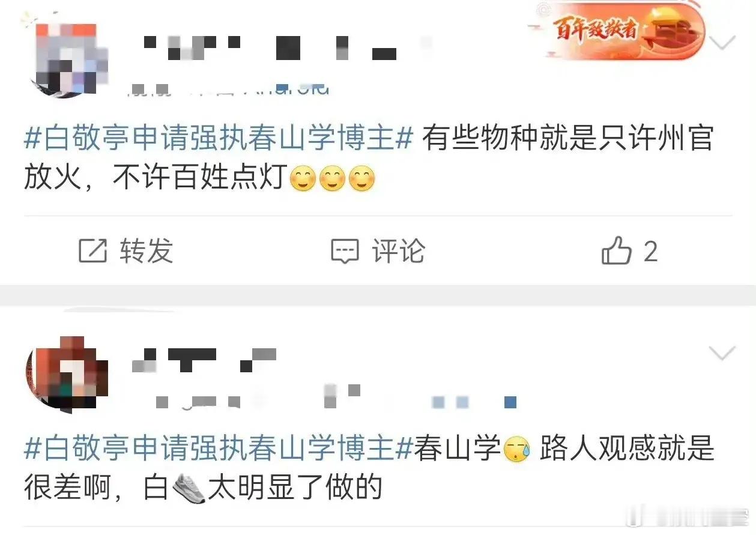Click the like count number 2

click(x=650, y=252)
